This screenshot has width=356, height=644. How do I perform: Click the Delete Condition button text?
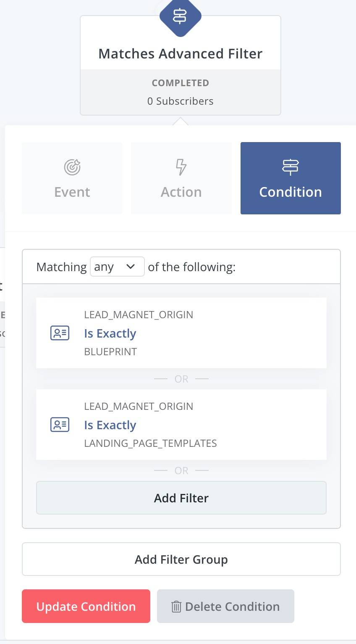[x=232, y=607]
